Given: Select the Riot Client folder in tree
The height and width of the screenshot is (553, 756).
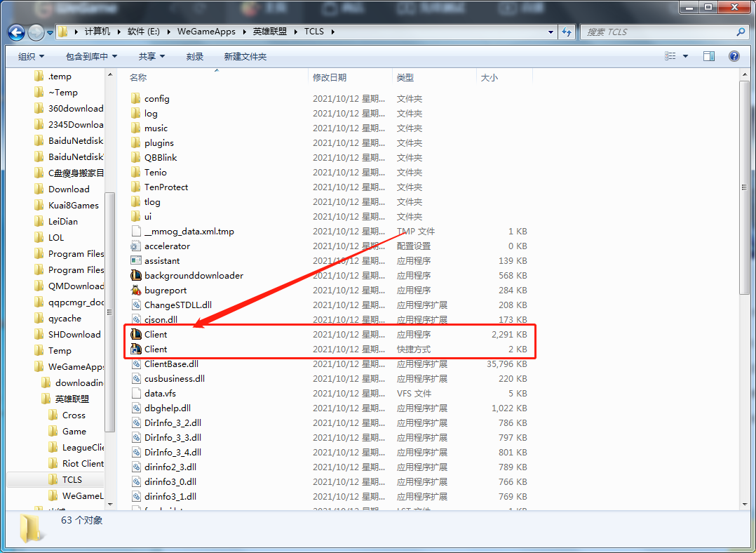Looking at the screenshot, I should point(82,464).
